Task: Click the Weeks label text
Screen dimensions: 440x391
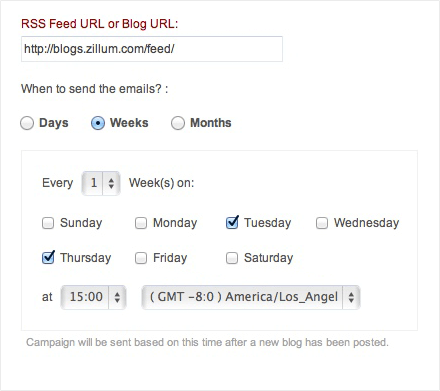Action: [x=129, y=123]
